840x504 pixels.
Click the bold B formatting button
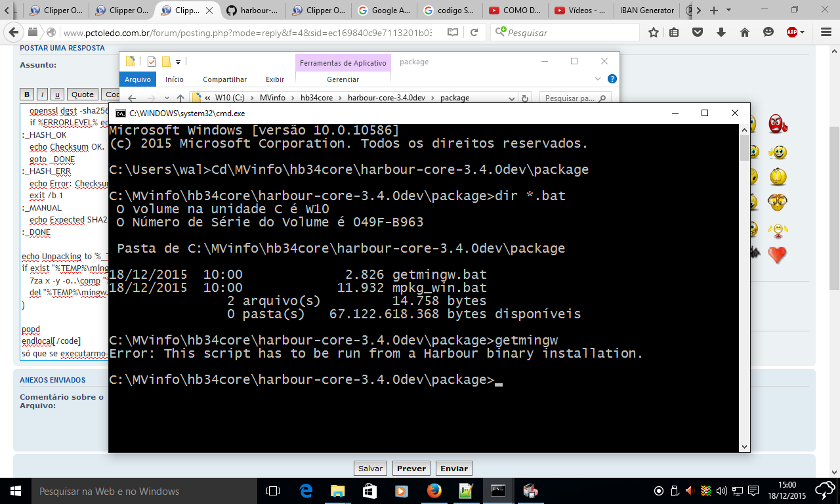[x=27, y=94]
